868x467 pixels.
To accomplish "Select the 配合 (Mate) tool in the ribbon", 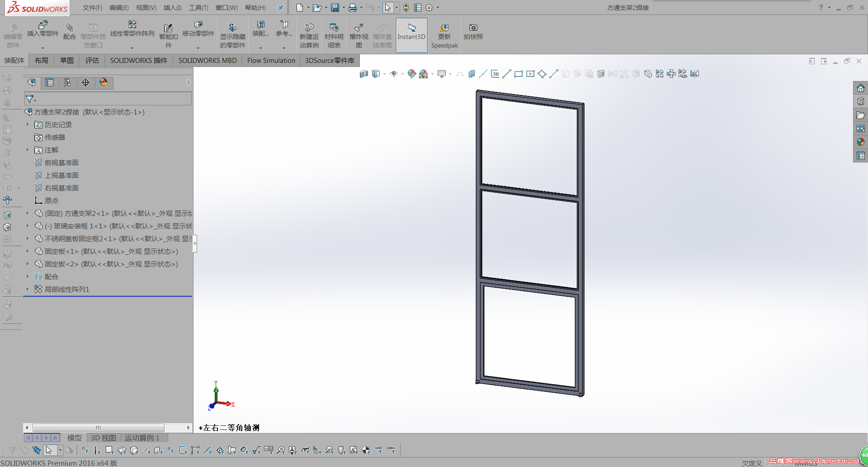I will [70, 32].
